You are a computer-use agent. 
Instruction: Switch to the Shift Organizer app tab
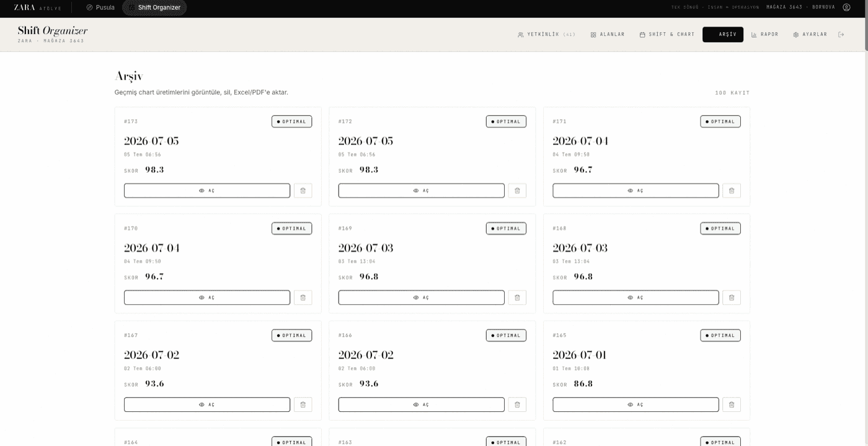click(x=154, y=7)
